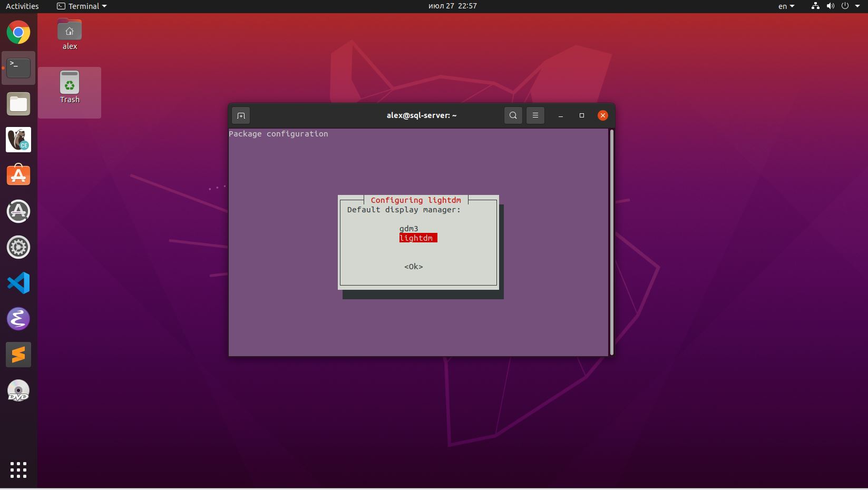Open the terminal hamburger menu
Screen dimensions: 868x490
pos(535,115)
